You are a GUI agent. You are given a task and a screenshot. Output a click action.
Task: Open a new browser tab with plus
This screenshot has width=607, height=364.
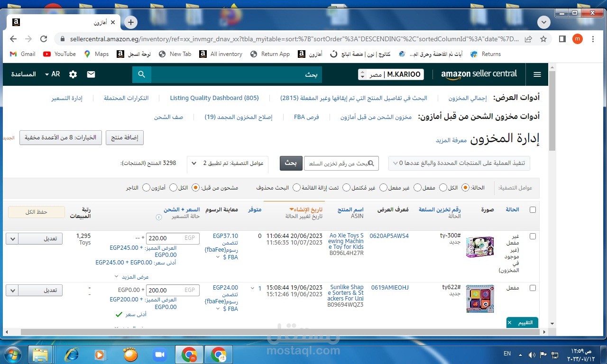[x=131, y=22]
